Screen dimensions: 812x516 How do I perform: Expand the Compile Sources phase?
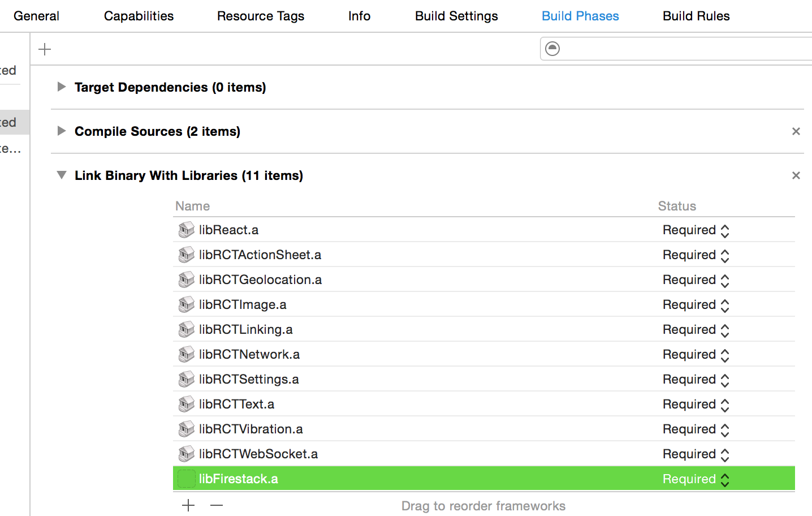pos(61,131)
